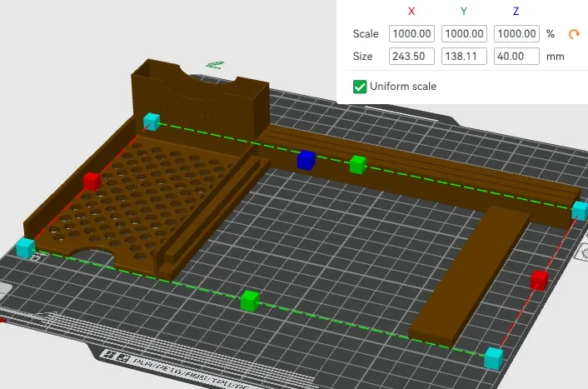Click the Scale Y percentage field
The width and height of the screenshot is (588, 389).
[x=464, y=34]
